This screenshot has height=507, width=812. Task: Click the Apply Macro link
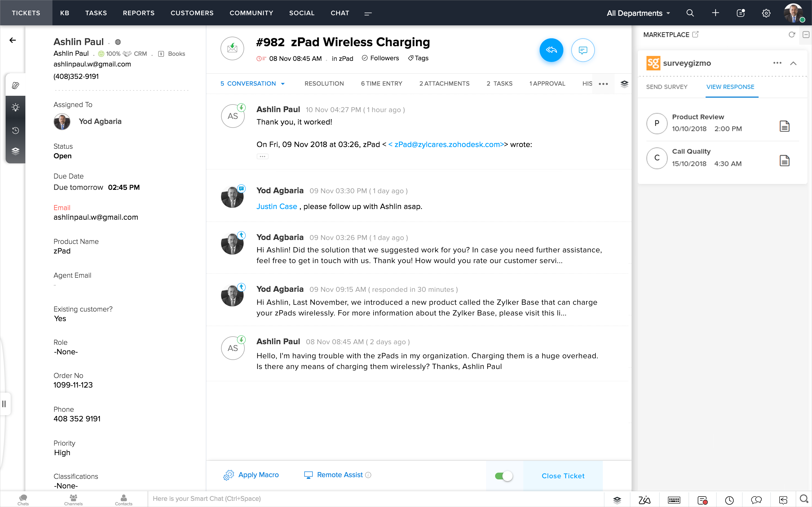(258, 475)
